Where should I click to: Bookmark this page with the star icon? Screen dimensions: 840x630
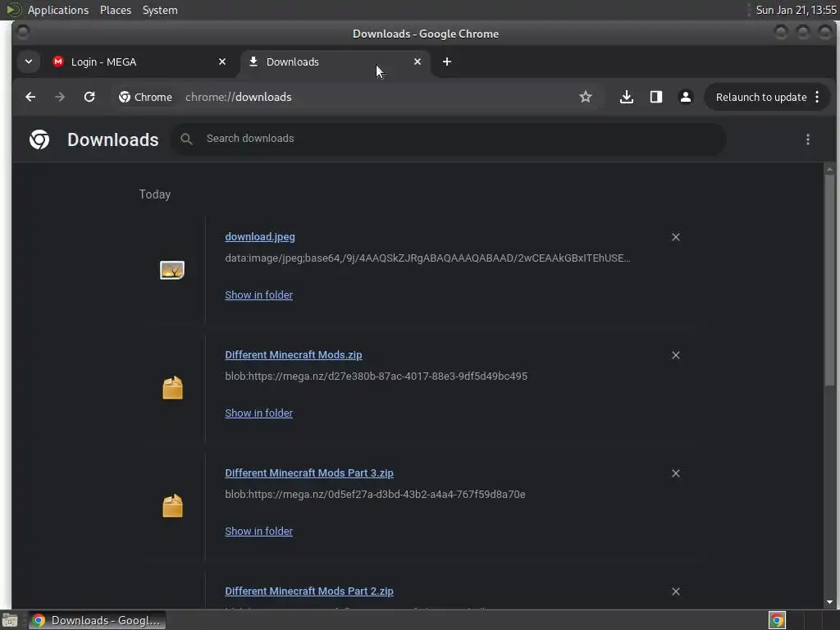click(586, 97)
